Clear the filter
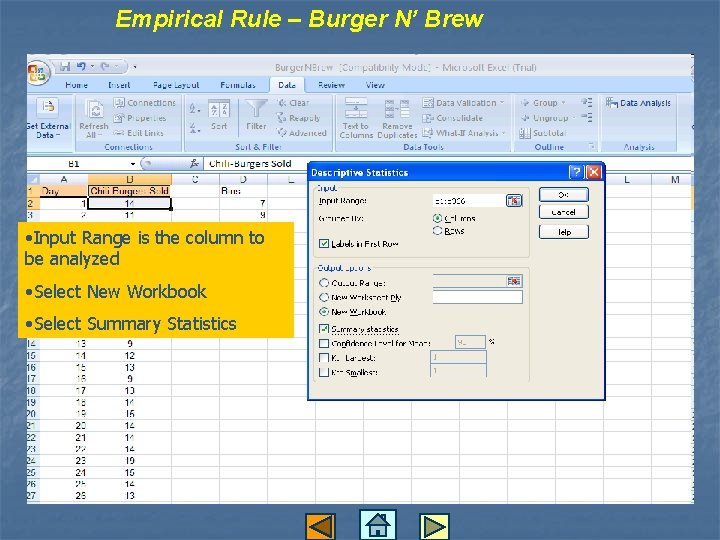This screenshot has height=540, width=720. (293, 103)
